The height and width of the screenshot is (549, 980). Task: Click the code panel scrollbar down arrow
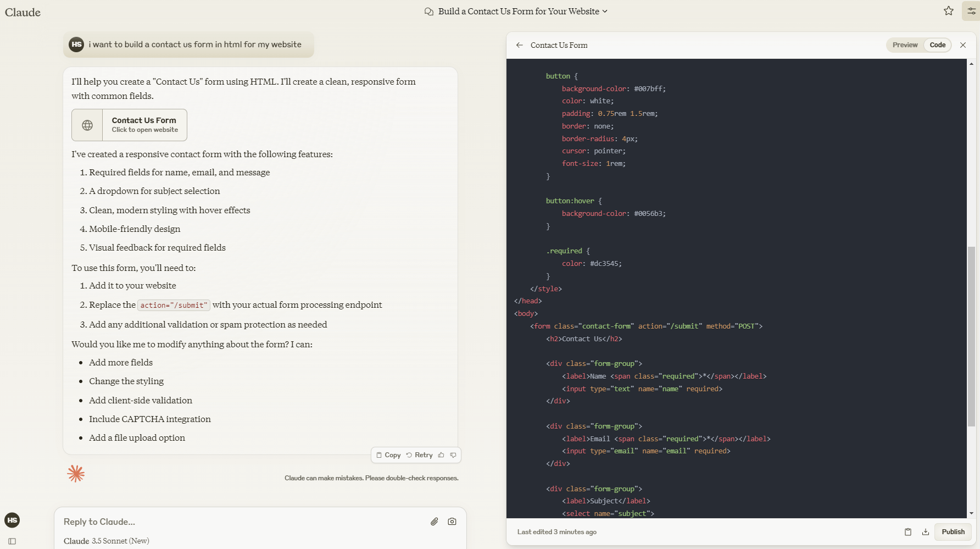click(x=971, y=513)
